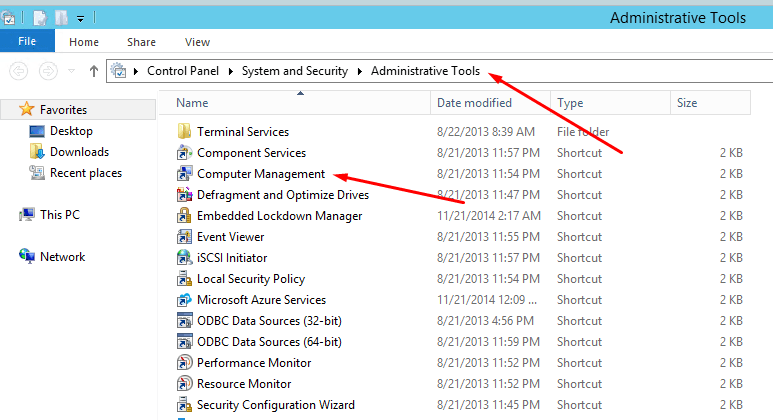The height and width of the screenshot is (420, 773).
Task: Go up one level with the Up arrow
Action: 94,71
